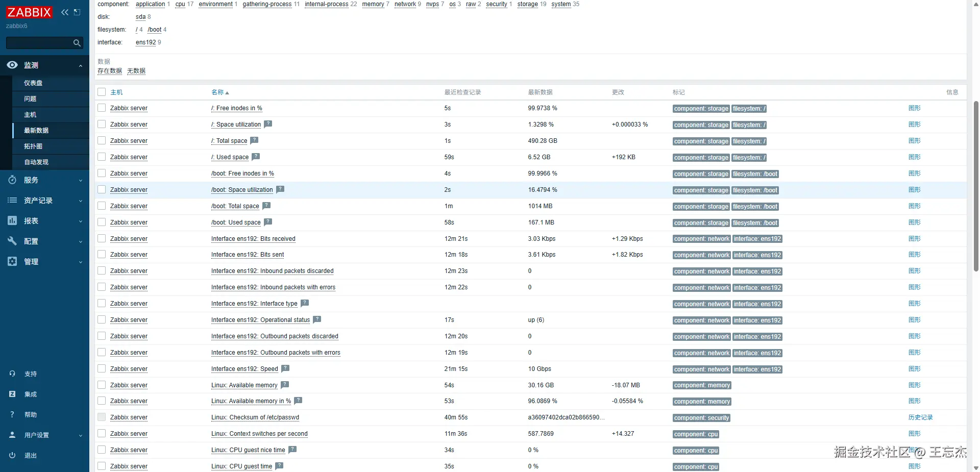The width and height of the screenshot is (980, 472).
Task: Click help icon beside /: Used space
Action: [256, 157]
